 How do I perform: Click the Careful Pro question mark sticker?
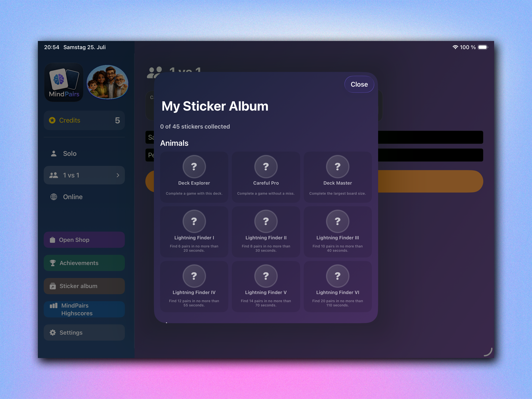[266, 166]
